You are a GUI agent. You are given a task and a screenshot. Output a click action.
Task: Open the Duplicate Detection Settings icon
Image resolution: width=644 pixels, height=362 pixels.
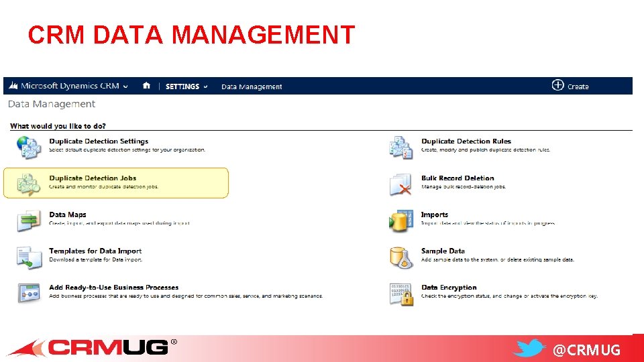tap(29, 147)
